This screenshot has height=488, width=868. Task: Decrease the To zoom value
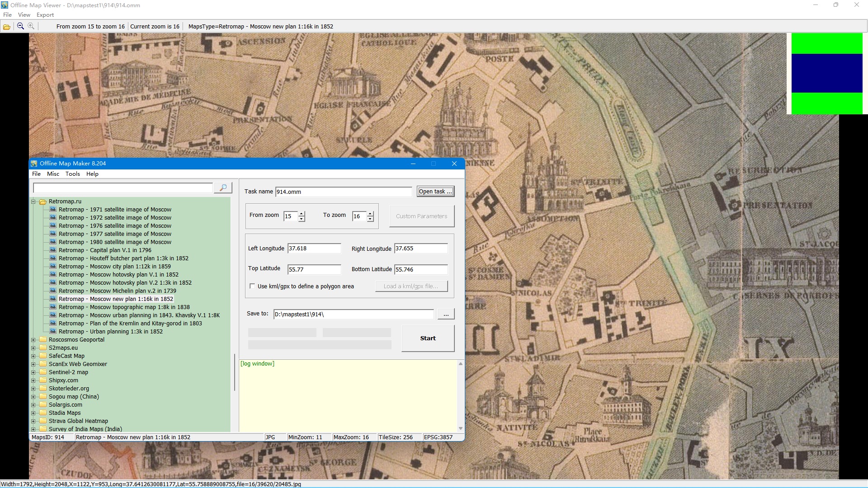point(370,219)
